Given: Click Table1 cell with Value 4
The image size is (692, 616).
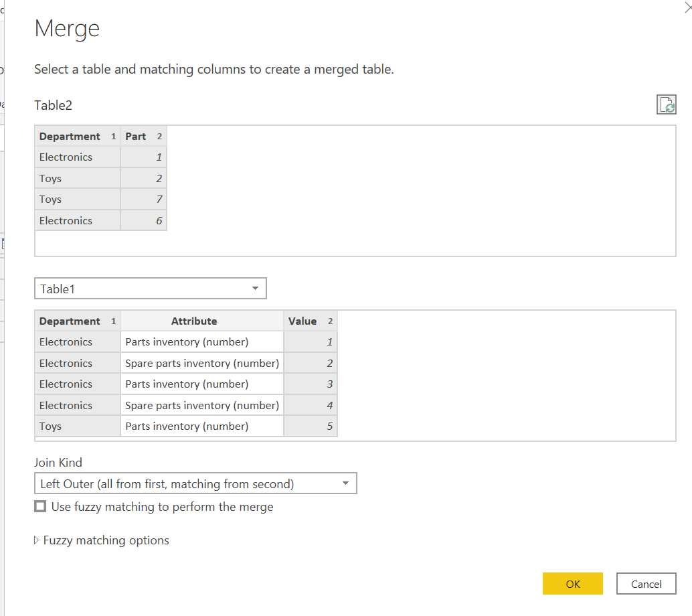Looking at the screenshot, I should coord(311,405).
